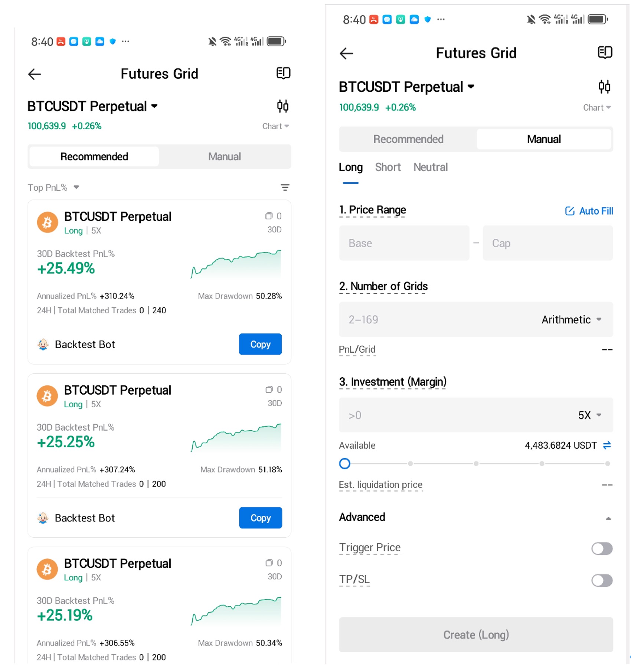The height and width of the screenshot is (672, 631).
Task: Tap the Backtest Bot avatar on the +25.25% card
Action: [x=43, y=518]
